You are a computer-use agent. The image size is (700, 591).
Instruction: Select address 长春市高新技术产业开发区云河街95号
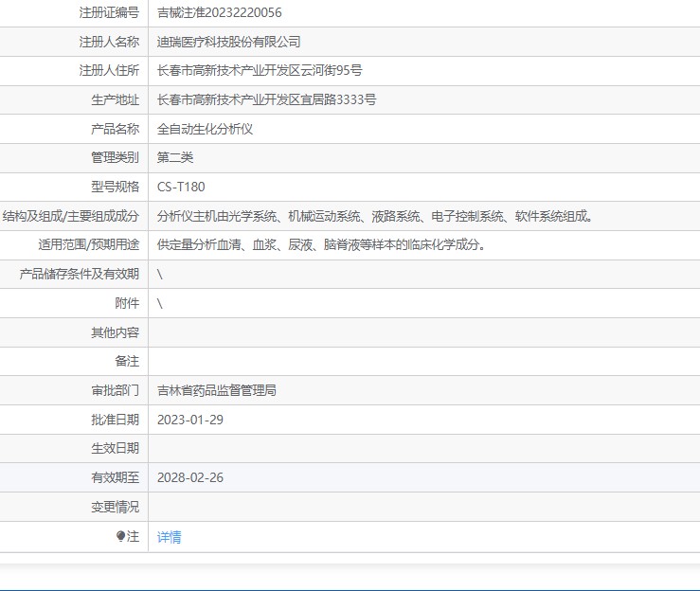tap(260, 70)
